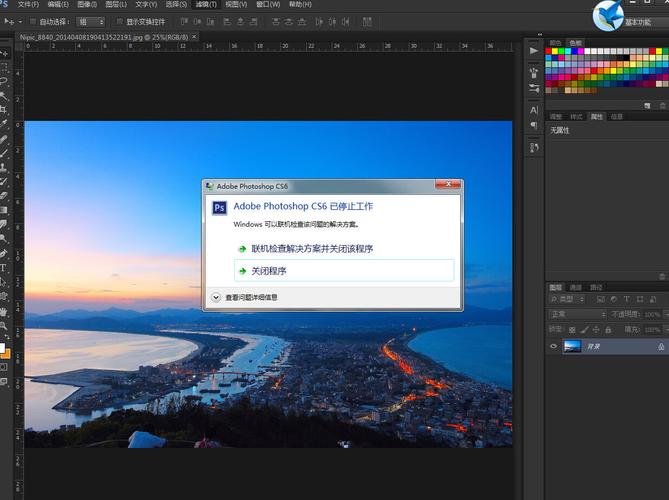The height and width of the screenshot is (500, 669).
Task: Pick the yellow swatch in top row
Action: [555, 51]
